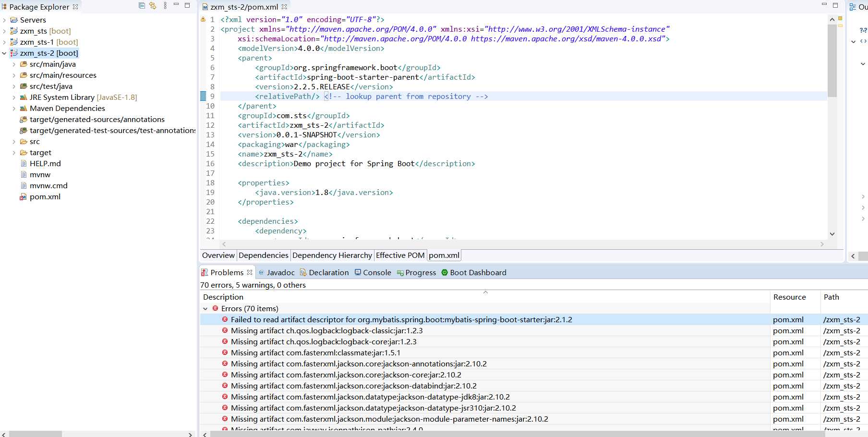Viewport: 868px width, 437px height.
Task: Open the Dependency Hierarchy tab
Action: (332, 255)
